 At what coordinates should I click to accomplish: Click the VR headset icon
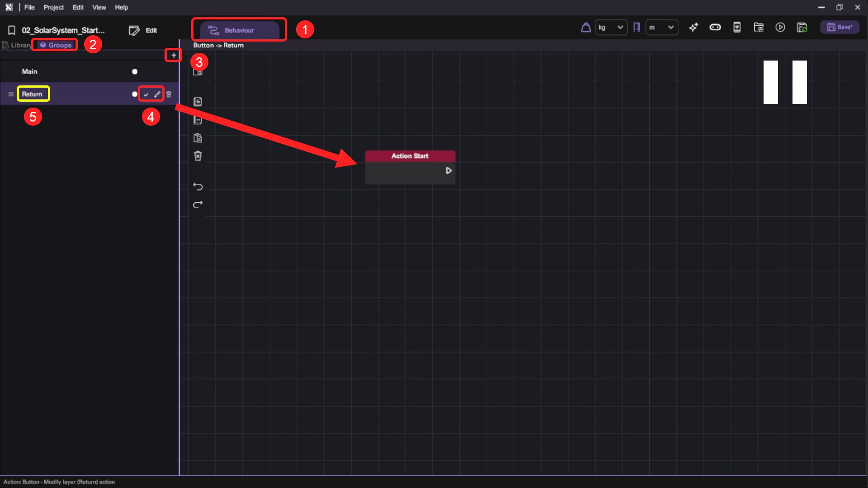(x=715, y=28)
